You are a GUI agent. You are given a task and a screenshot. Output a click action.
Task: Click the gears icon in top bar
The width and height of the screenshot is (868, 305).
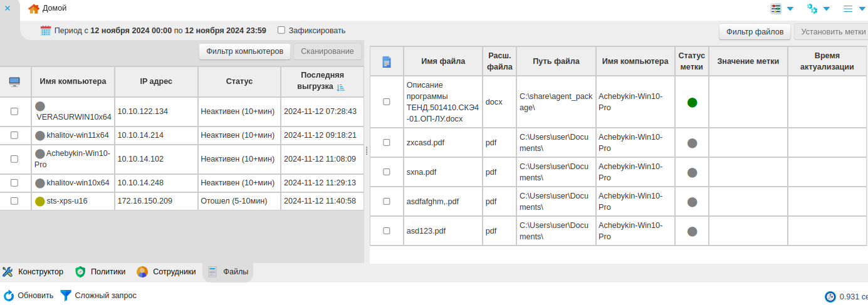[812, 9]
